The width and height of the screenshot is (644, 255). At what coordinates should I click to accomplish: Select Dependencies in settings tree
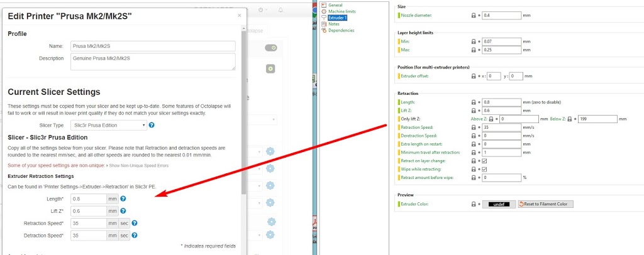click(341, 30)
